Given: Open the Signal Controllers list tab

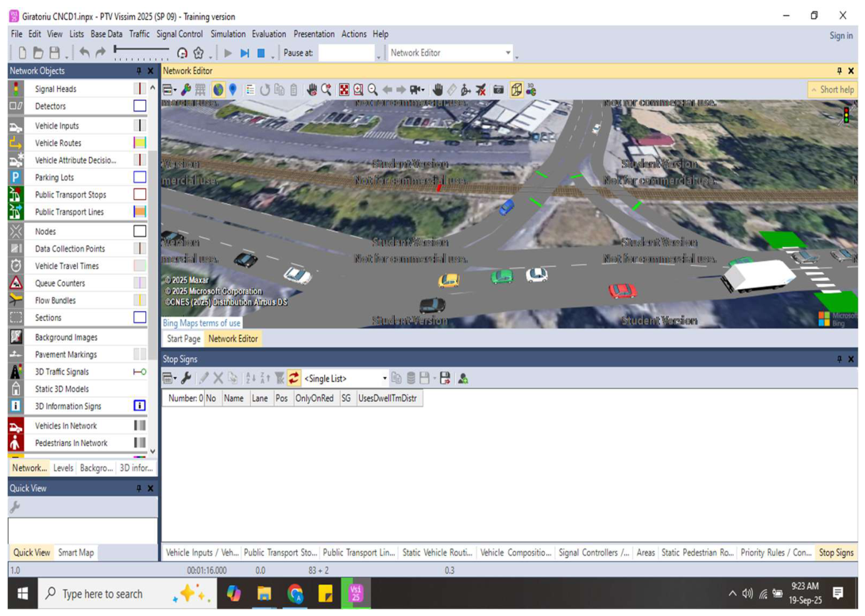Looking at the screenshot, I should coord(593,552).
